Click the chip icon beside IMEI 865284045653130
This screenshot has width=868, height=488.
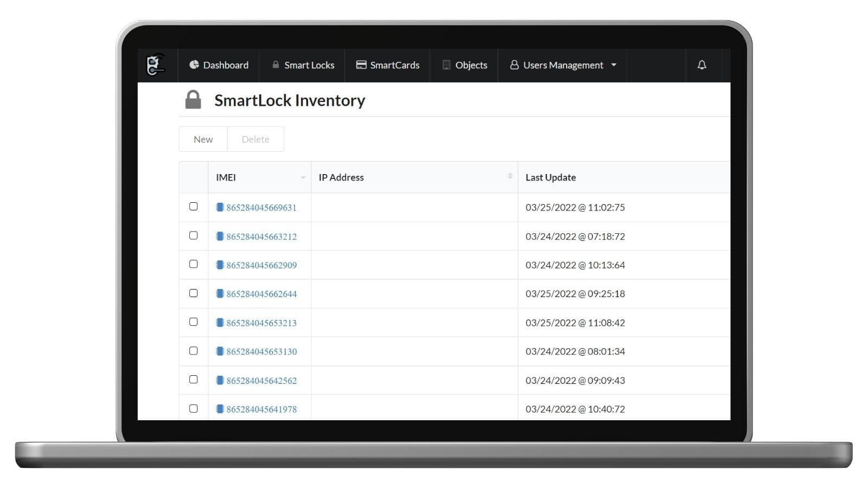[220, 351]
